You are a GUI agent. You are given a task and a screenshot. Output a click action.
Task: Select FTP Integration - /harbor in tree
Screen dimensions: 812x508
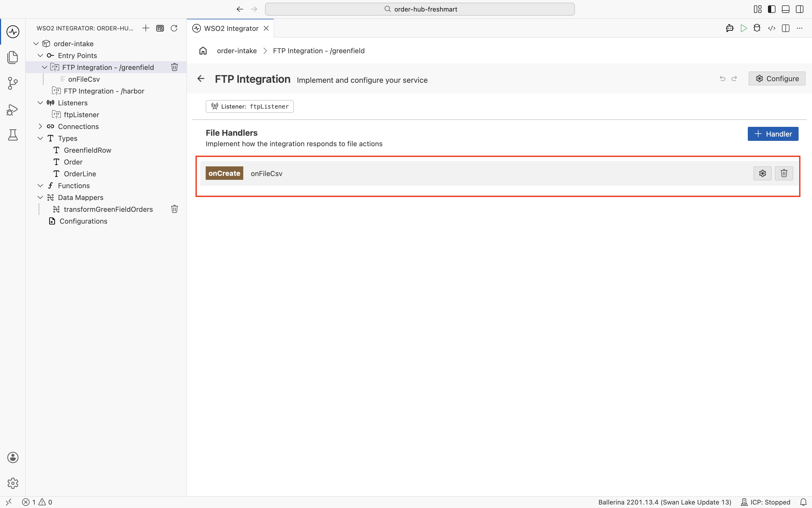point(104,91)
